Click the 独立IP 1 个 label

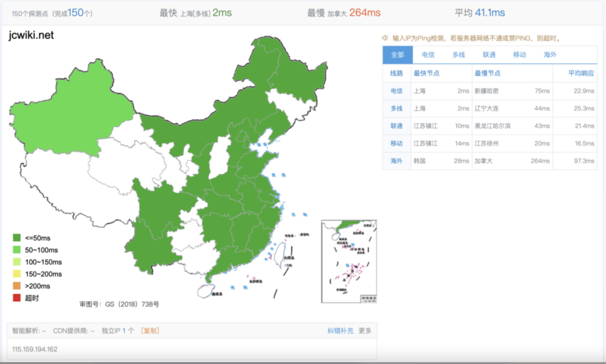pyautogui.click(x=118, y=331)
